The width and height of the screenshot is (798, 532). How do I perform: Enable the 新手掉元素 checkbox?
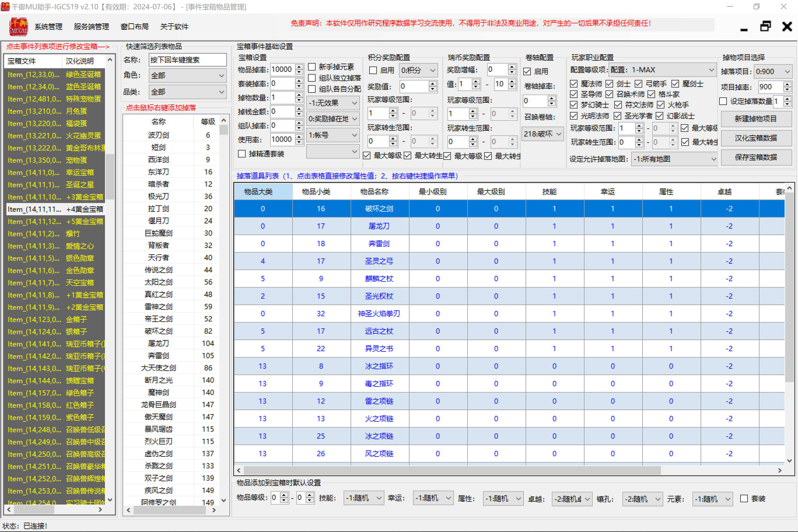pos(312,67)
